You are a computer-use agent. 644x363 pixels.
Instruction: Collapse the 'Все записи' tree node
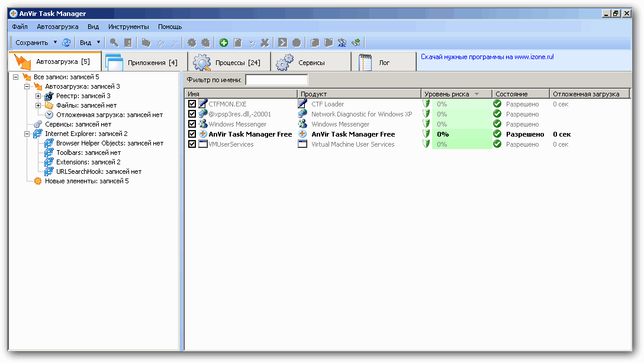(15, 77)
